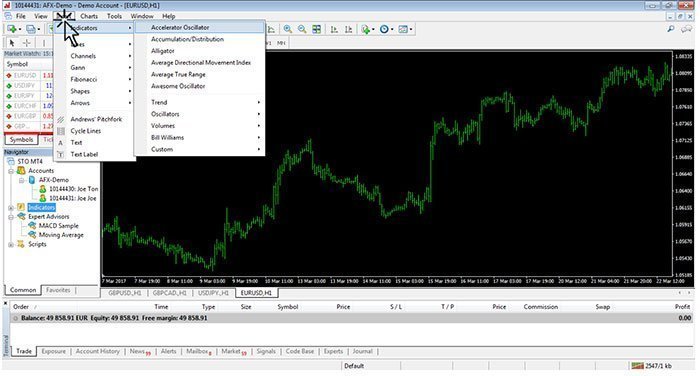Click the Periods clock icon
Screen dimensions: 700x376
pyautogui.click(x=384, y=29)
